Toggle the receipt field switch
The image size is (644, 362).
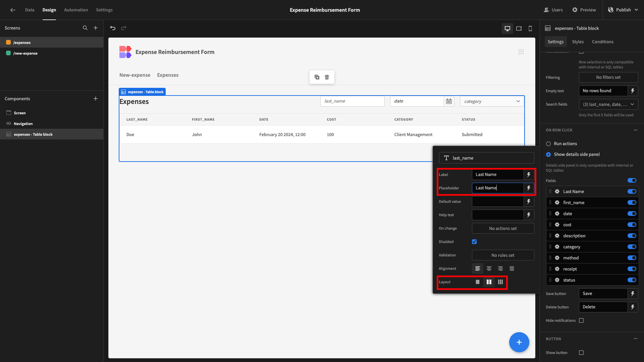tap(632, 269)
